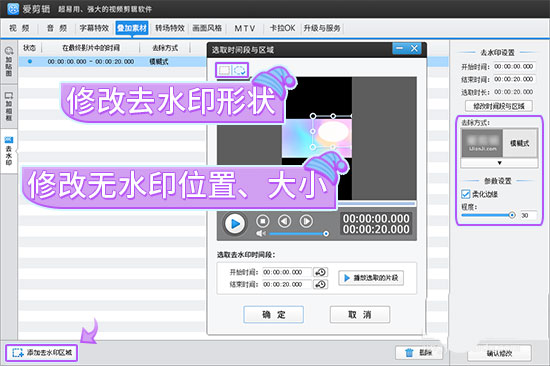This screenshot has width=550, height=366.
Task: Click the start time field in dialog
Action: (x=287, y=272)
